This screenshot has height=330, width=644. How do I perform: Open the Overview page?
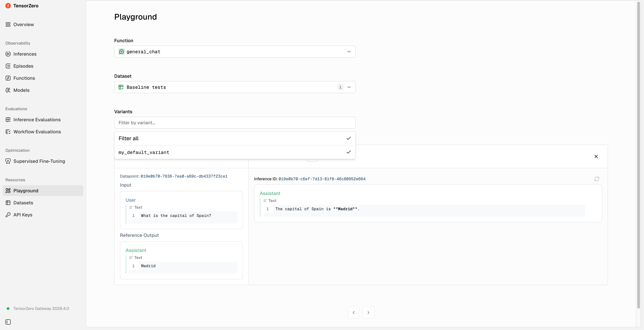click(x=23, y=24)
